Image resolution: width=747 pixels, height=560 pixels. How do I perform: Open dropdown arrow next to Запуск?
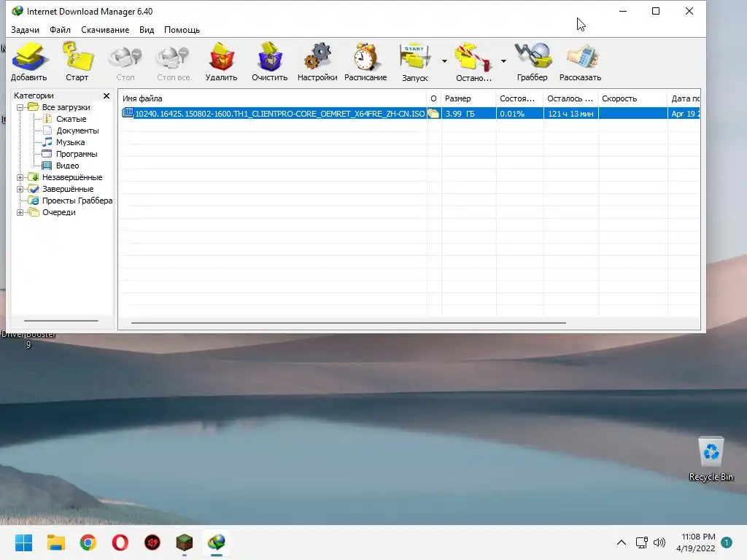click(444, 61)
